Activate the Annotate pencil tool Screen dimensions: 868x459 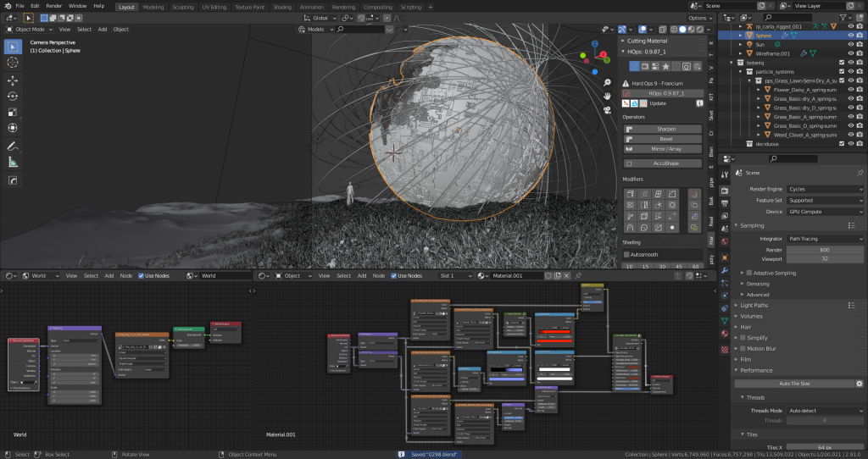coord(13,146)
